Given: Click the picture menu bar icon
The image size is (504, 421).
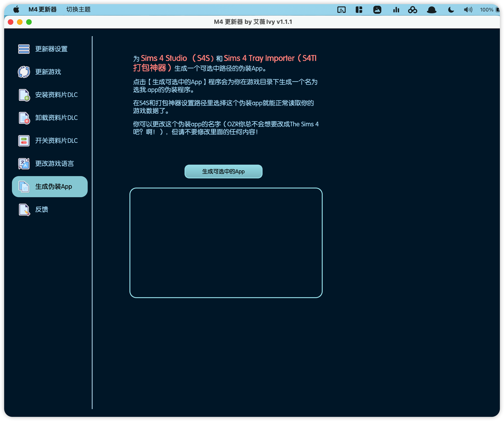Looking at the screenshot, I should (x=377, y=10).
